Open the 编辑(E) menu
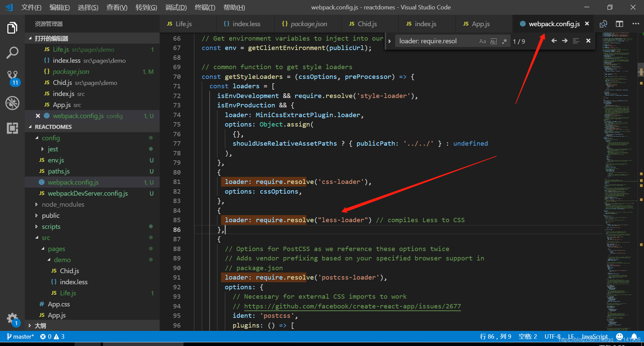 [x=59, y=7]
